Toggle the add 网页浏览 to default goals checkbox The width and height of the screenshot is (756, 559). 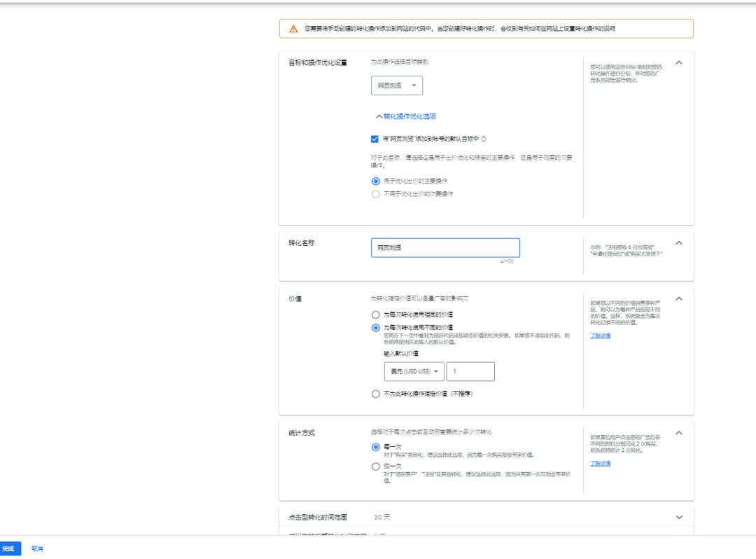374,139
